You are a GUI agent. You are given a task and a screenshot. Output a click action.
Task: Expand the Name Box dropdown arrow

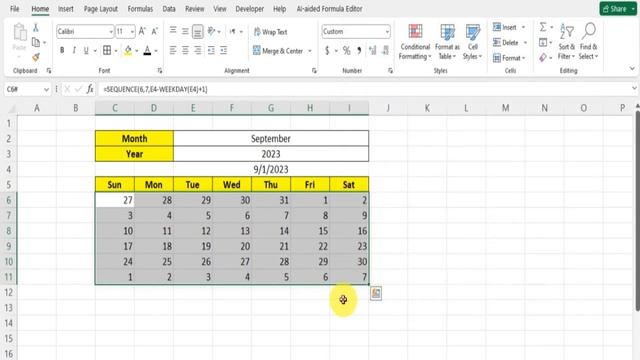click(x=46, y=89)
